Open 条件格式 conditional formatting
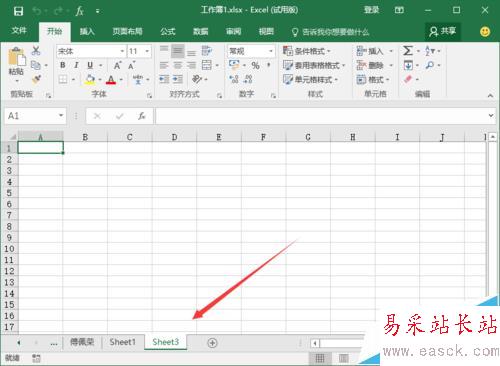500x366 pixels. tap(306, 51)
